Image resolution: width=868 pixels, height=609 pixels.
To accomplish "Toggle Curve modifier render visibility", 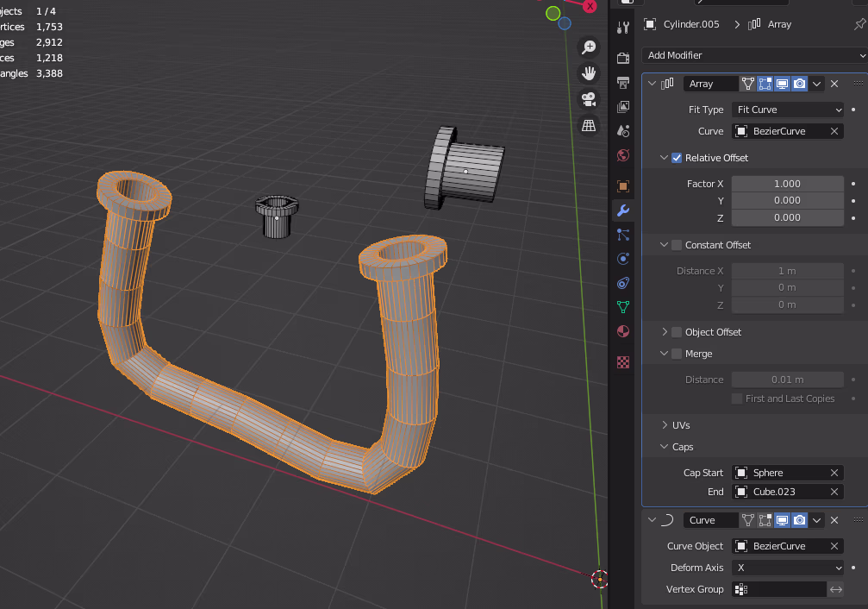I will click(799, 520).
